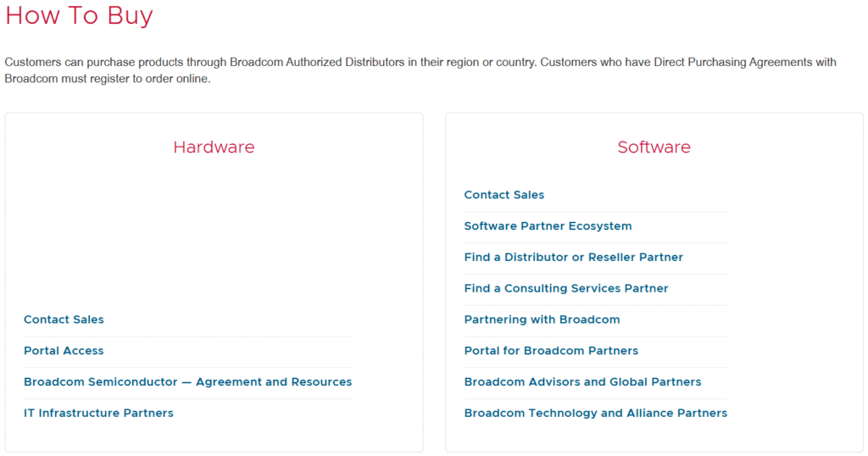The height and width of the screenshot is (456, 868).
Task: Go to Portal for Broadcom Partners
Action: coord(551,351)
